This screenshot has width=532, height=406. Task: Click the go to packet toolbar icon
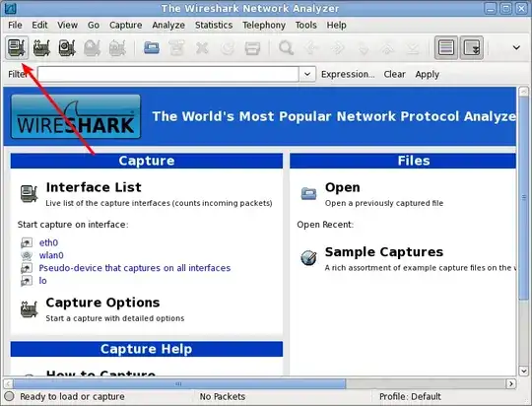point(363,48)
